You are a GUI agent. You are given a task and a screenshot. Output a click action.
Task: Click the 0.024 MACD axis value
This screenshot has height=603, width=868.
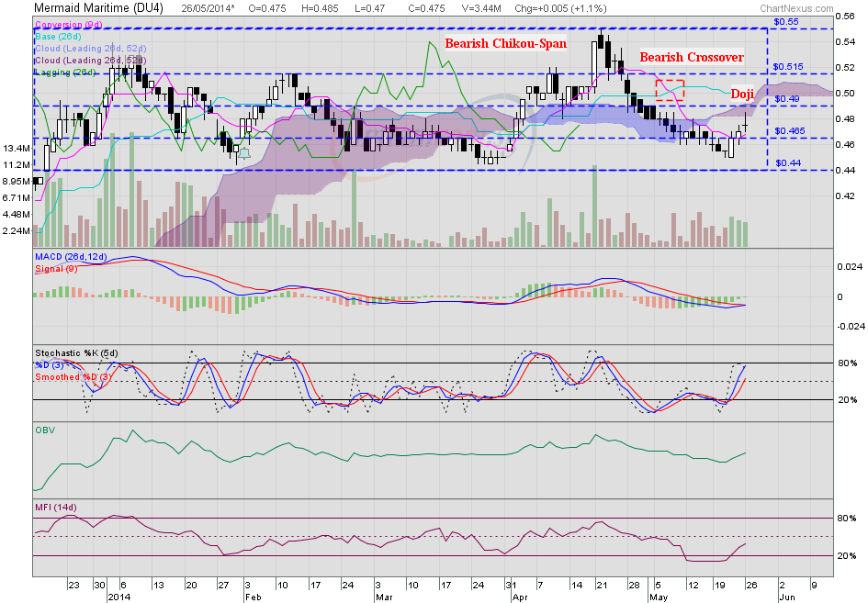point(850,267)
